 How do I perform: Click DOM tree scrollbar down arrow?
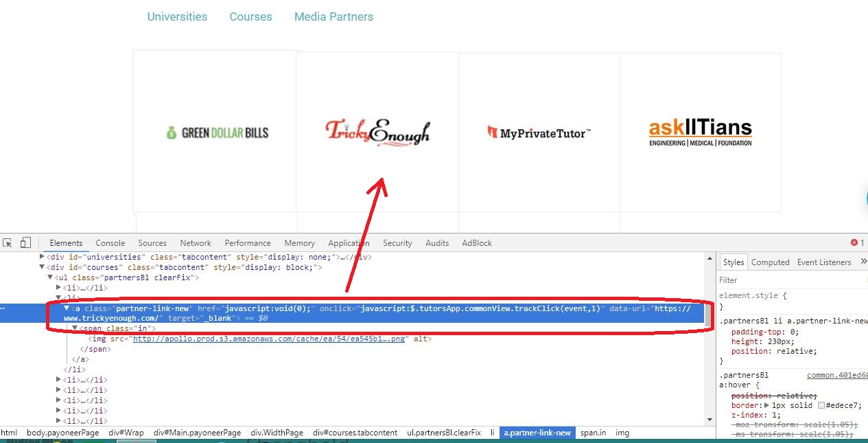point(709,419)
